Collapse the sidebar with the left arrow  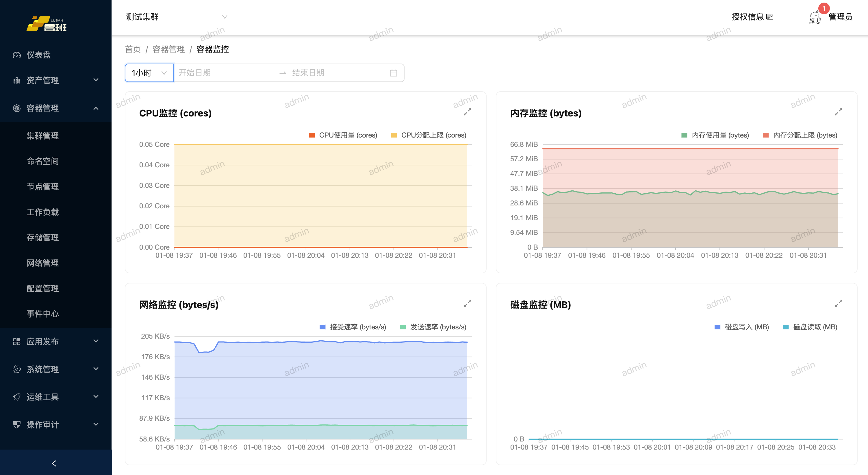coord(54,463)
